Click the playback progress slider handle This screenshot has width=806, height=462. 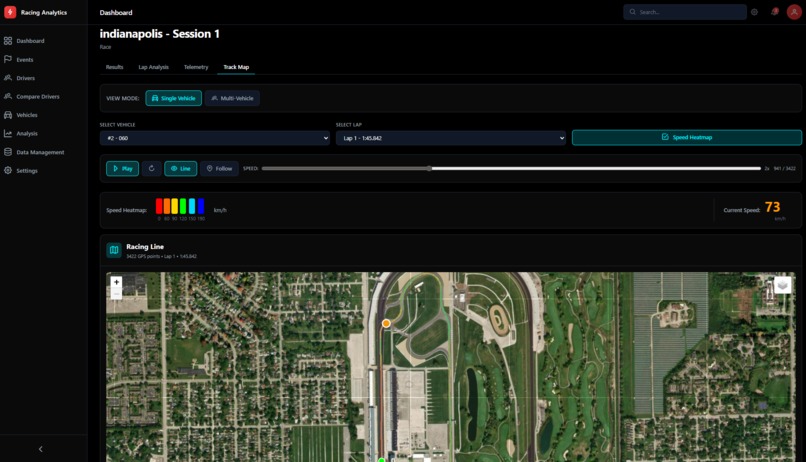[429, 169]
